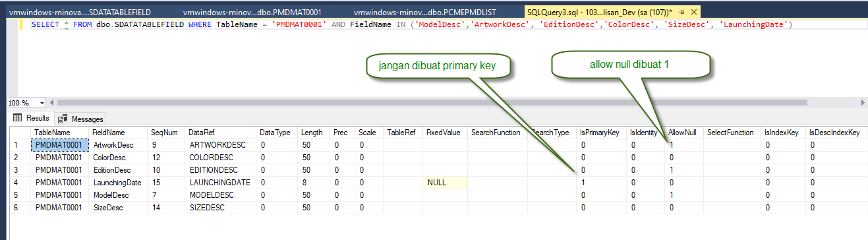Click the DataType column header
Viewport: 868px width, 240px height.
[x=276, y=133]
